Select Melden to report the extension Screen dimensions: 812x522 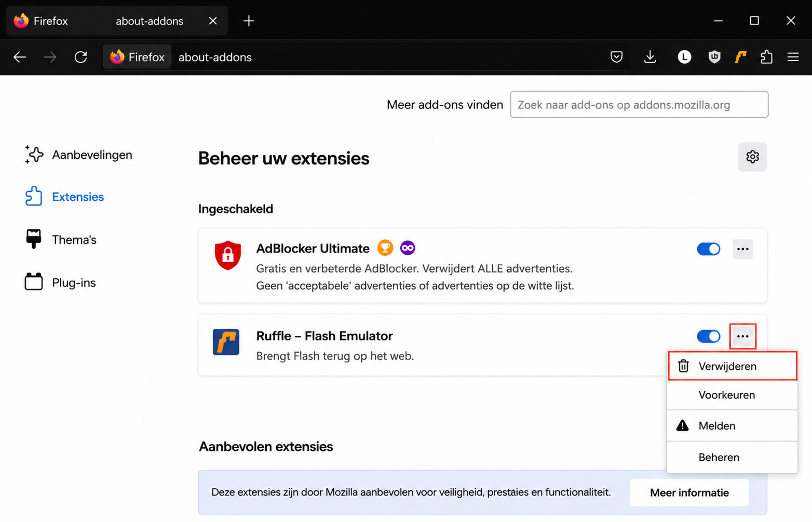click(x=732, y=425)
